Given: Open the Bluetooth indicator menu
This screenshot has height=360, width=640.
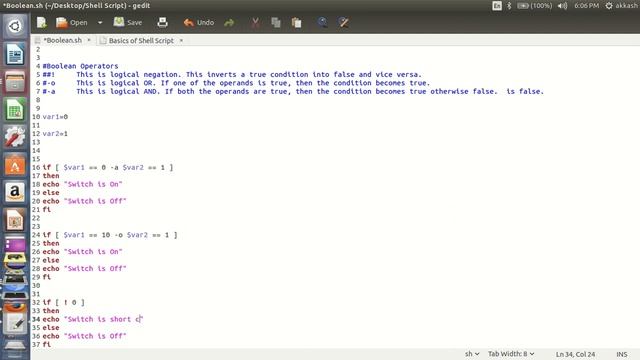Looking at the screenshot, I should pyautogui.click(x=509, y=6).
